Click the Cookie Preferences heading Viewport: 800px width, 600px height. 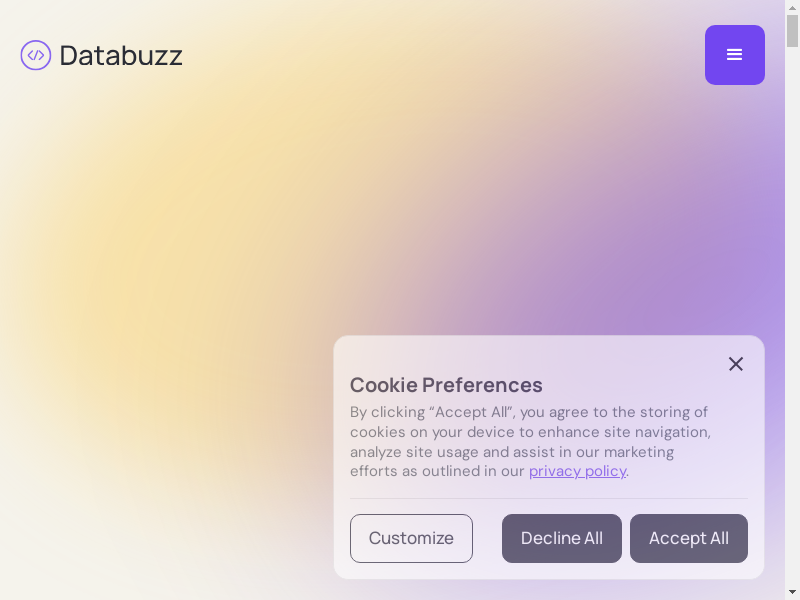coord(446,385)
